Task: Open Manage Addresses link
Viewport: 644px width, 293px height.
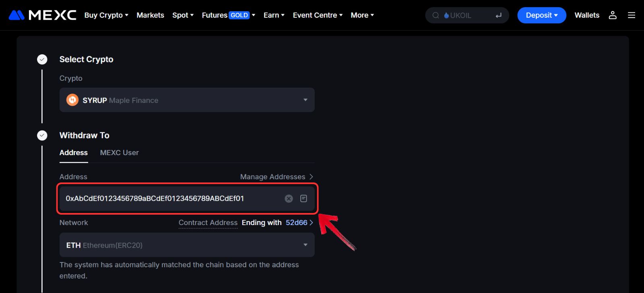Action: (x=276, y=177)
